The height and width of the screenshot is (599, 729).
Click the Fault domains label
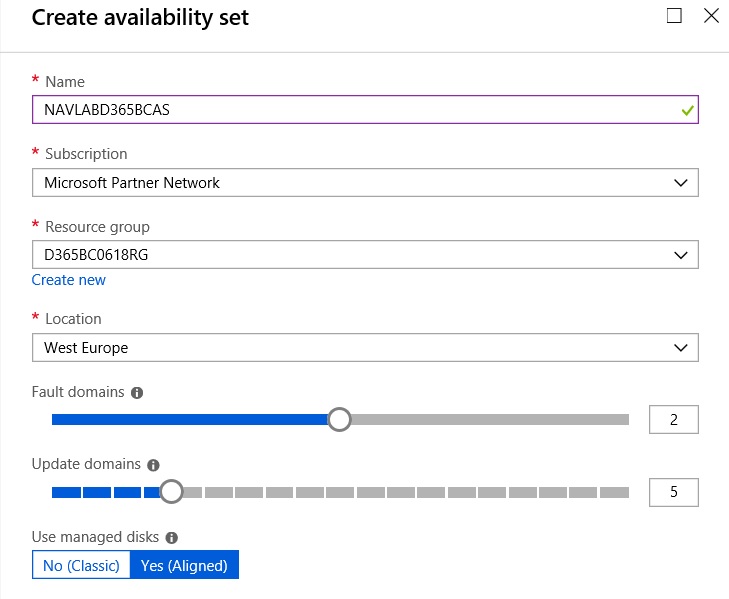click(78, 392)
